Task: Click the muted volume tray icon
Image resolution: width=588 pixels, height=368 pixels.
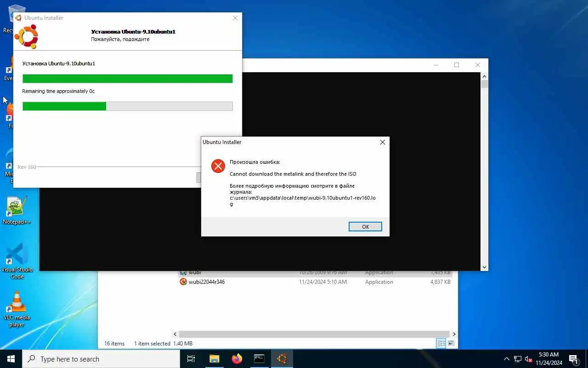Action: coord(528,359)
